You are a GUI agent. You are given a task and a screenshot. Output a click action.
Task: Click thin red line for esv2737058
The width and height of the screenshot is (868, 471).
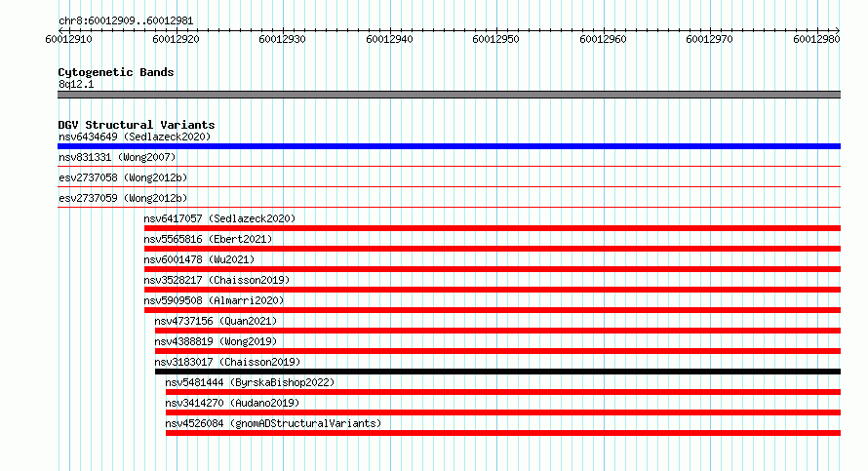click(449, 187)
